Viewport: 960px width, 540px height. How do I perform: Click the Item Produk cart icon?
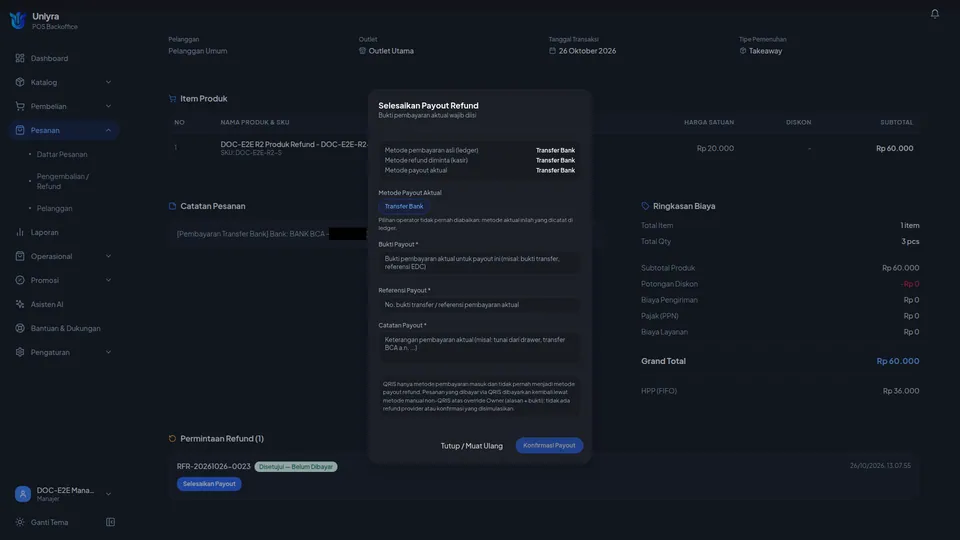coord(172,99)
